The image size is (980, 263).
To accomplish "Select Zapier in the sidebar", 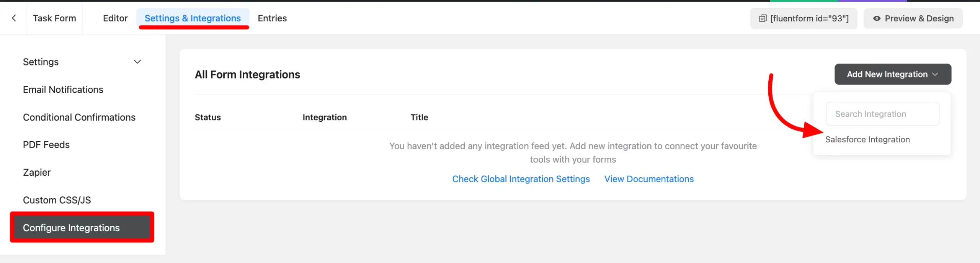I will [x=37, y=172].
